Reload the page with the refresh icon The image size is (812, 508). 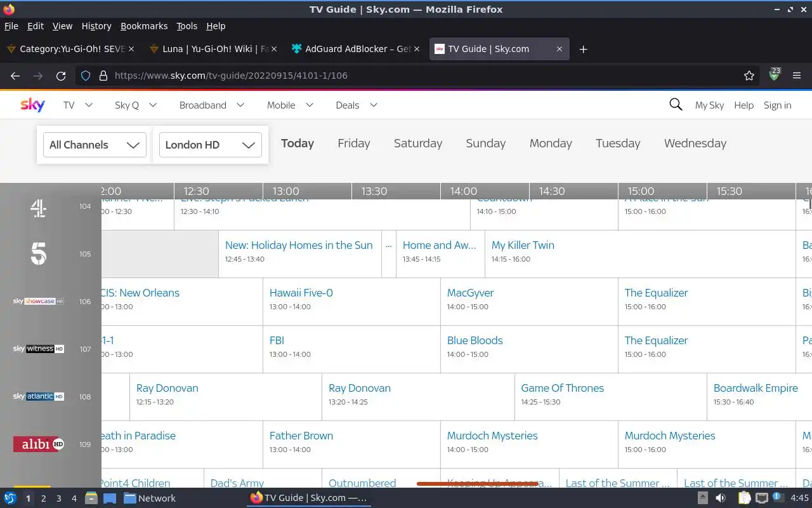click(x=61, y=76)
